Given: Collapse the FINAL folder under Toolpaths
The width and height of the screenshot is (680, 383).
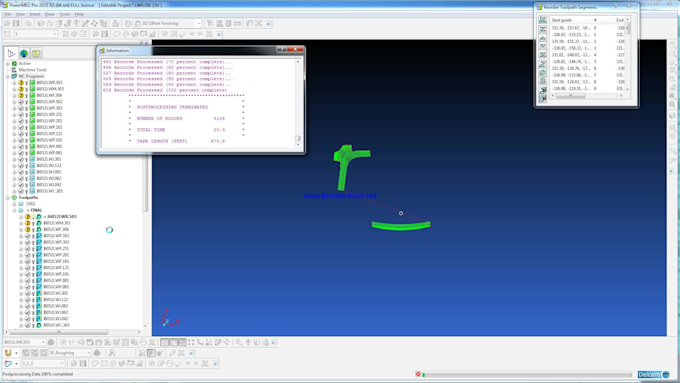Looking at the screenshot, I should point(14,210).
